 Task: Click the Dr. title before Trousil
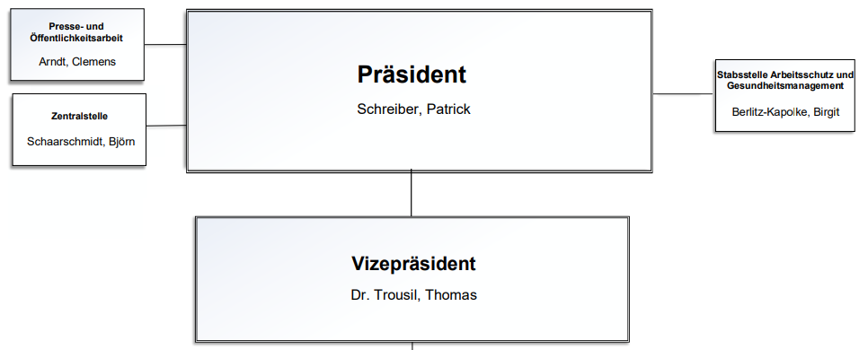360,295
